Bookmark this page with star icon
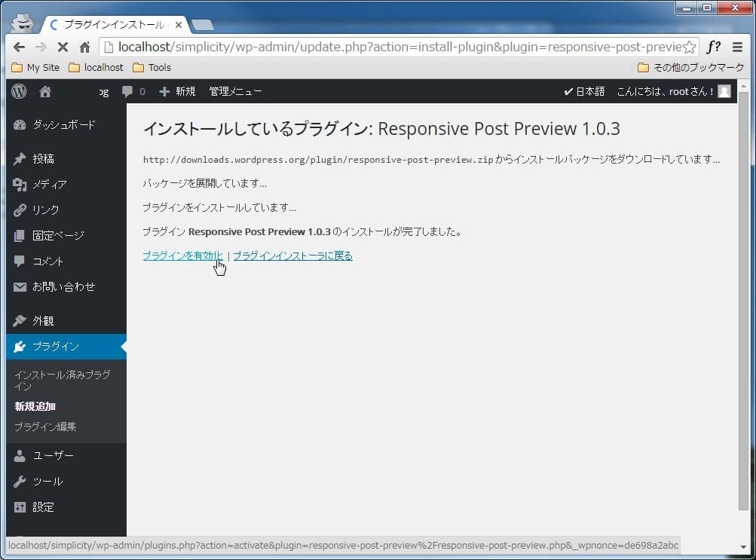The height and width of the screenshot is (560, 756). 689,47
